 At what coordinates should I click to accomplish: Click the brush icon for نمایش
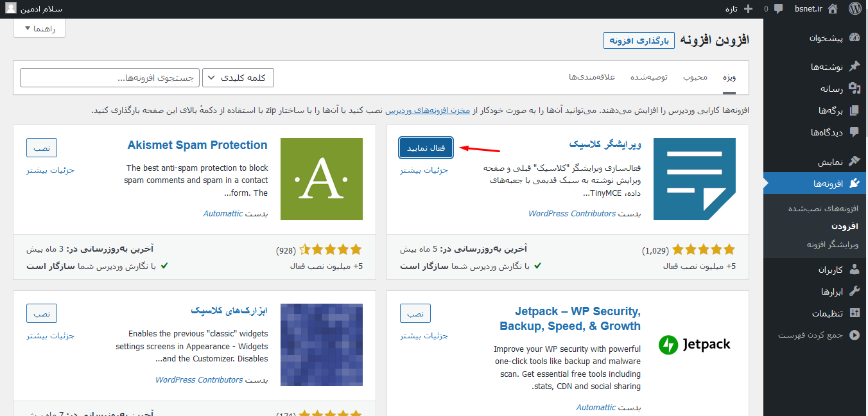tap(854, 162)
